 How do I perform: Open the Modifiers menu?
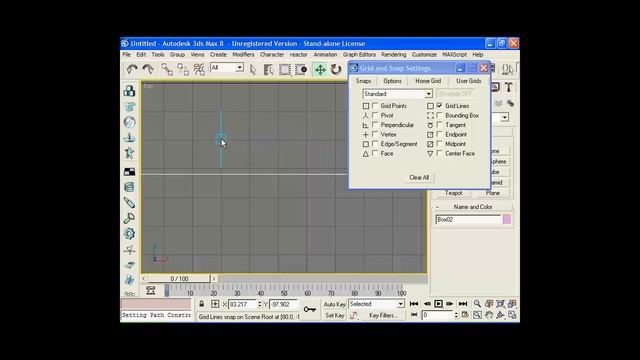pos(243,54)
